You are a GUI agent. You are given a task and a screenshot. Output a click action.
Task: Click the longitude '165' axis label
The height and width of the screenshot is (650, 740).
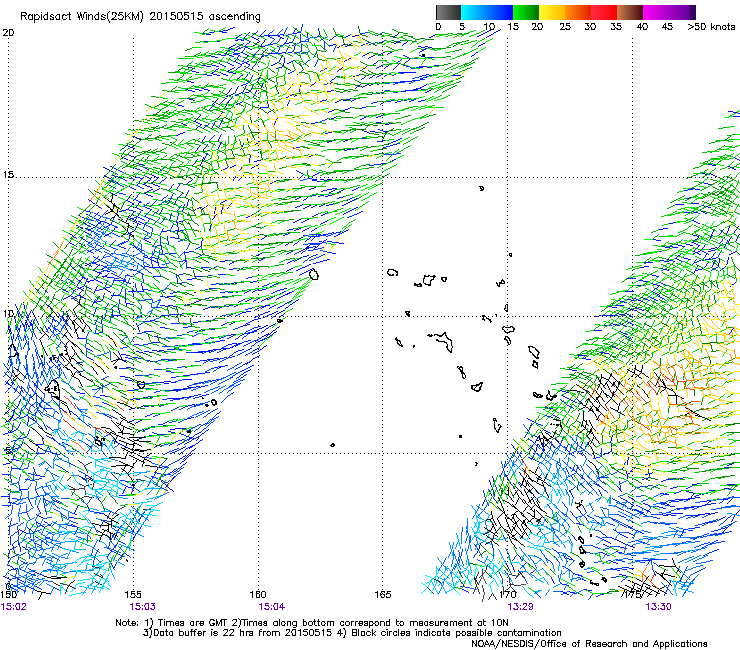pos(383,594)
